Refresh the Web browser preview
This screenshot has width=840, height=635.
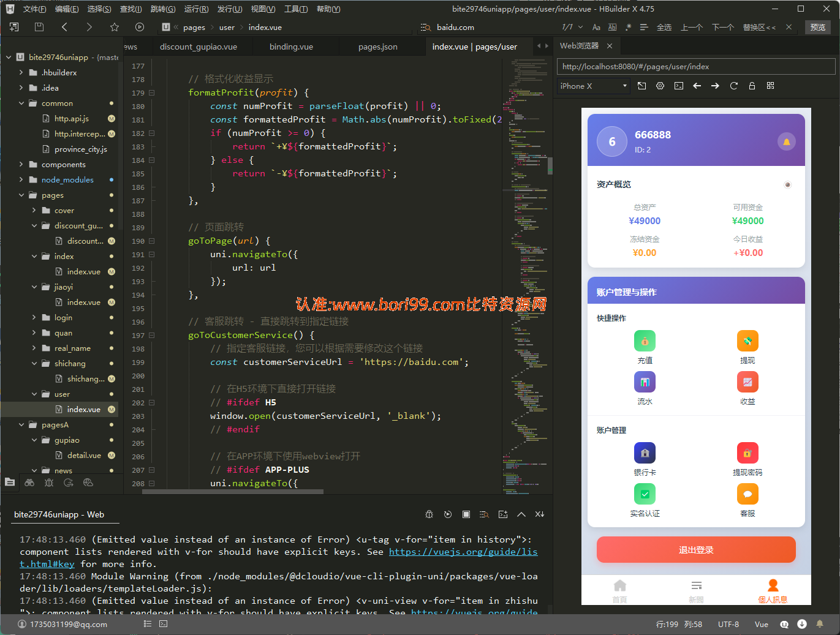733,86
